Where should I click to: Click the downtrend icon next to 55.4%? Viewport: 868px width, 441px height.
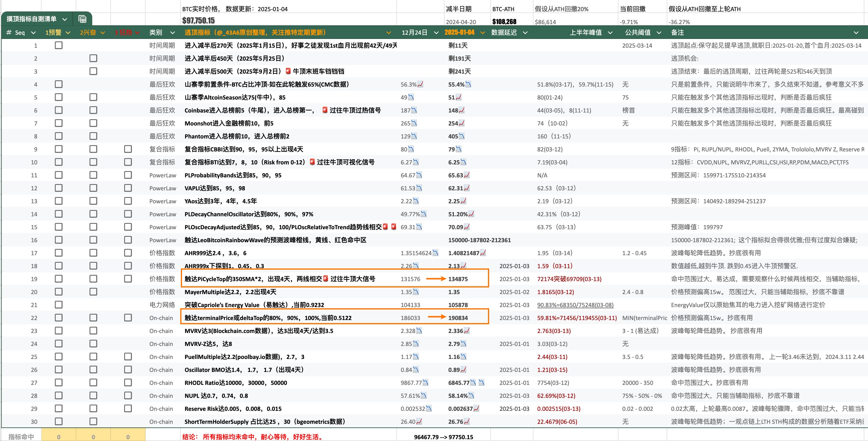[468, 84]
